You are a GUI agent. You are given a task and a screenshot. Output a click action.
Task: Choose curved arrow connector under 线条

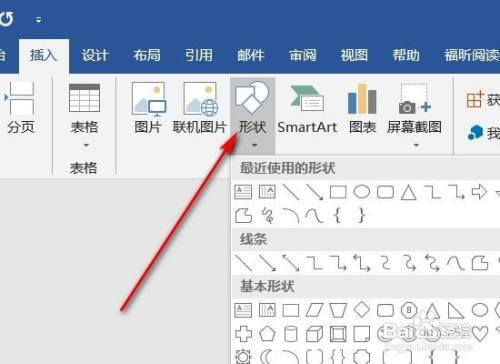(409, 263)
